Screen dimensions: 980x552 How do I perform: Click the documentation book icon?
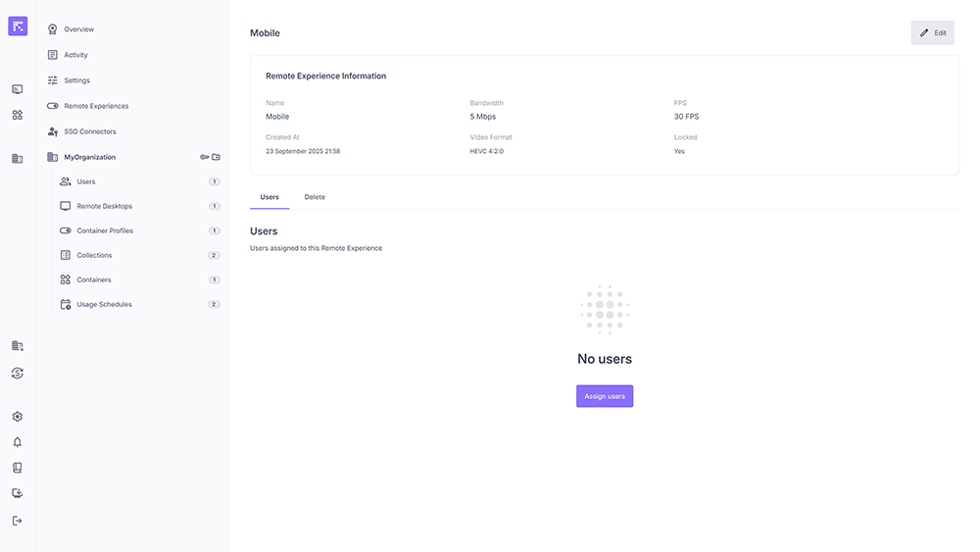17,468
